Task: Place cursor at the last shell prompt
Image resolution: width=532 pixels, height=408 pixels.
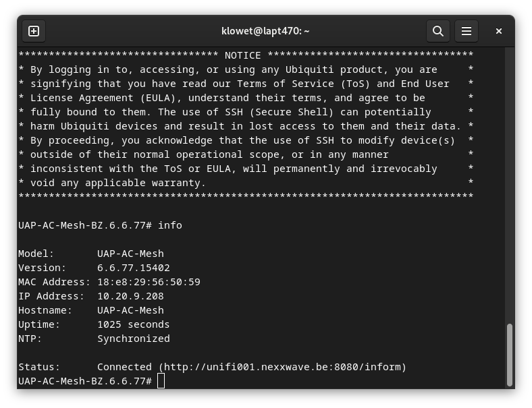Action: [x=161, y=381]
